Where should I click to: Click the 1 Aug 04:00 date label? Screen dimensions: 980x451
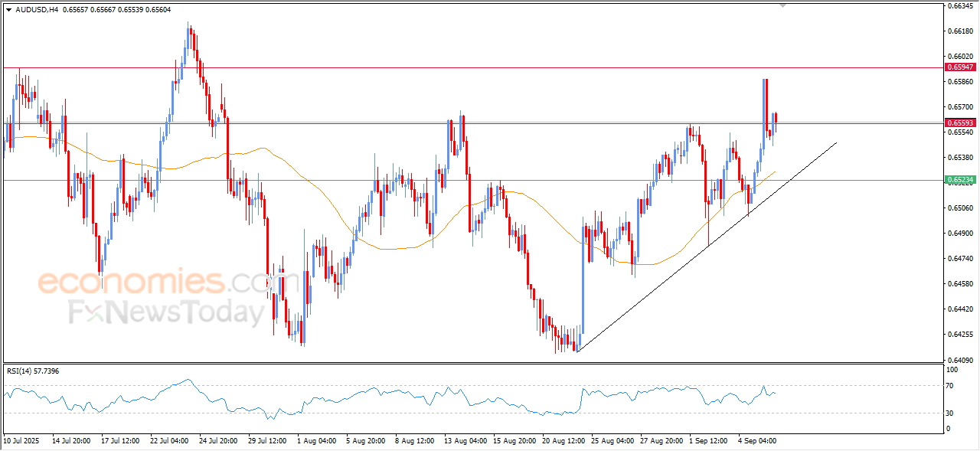pos(317,441)
